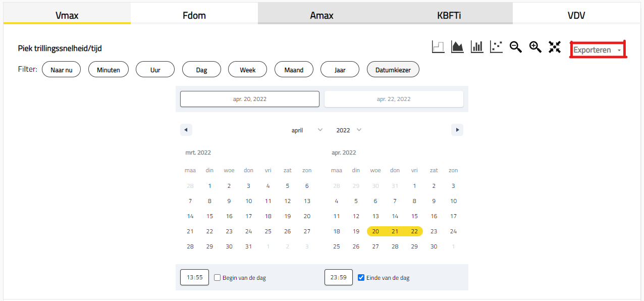Open the Exporteren dropdown
644x301 pixels.
598,50
